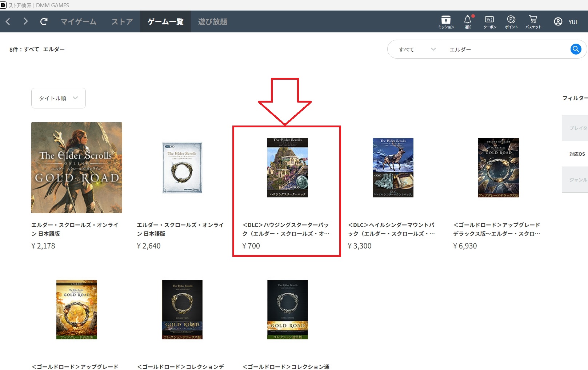Go back with the left arrow icon
Viewport: 588px width, 370px height.
pos(8,21)
